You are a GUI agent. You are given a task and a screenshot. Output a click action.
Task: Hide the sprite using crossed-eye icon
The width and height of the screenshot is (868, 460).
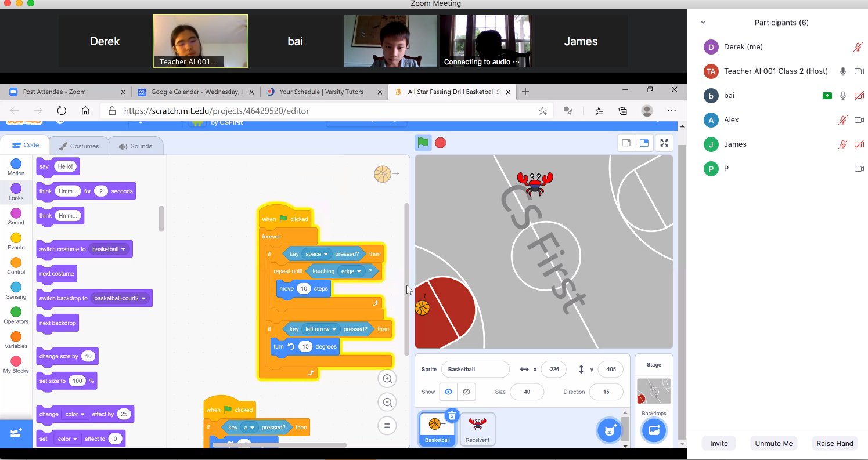[x=466, y=392]
